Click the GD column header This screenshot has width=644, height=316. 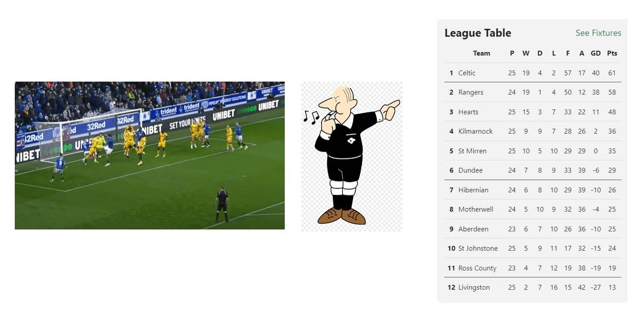[x=596, y=54]
